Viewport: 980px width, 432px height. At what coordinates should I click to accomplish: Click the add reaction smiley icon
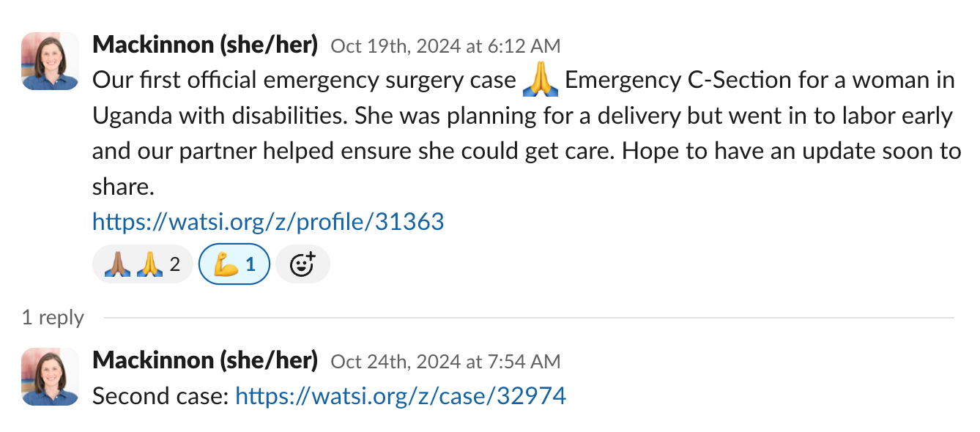[302, 264]
